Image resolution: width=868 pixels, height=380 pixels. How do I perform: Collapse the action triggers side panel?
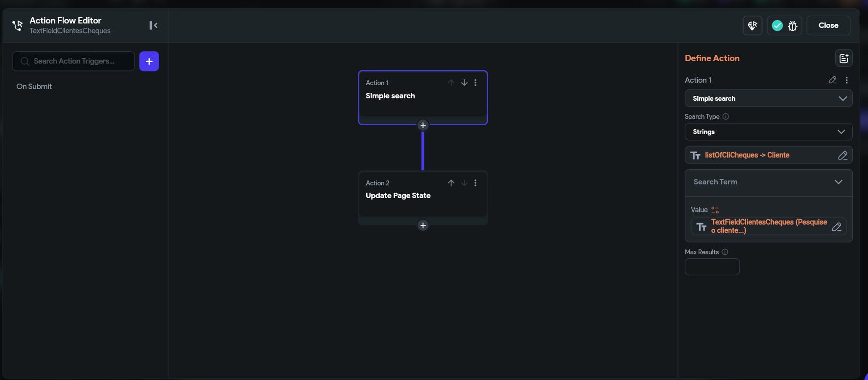(153, 25)
